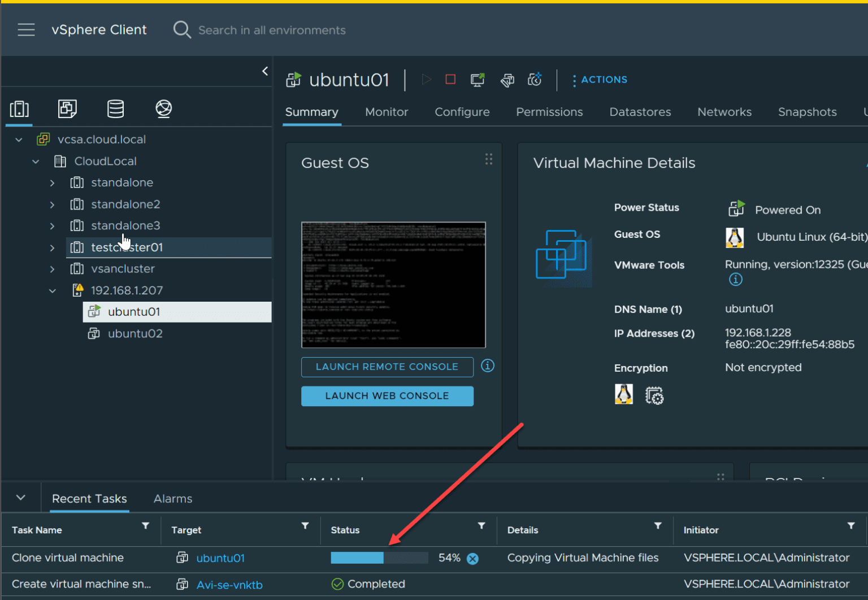Click the snapshot clock icon in the VM toolbar

[x=534, y=80]
